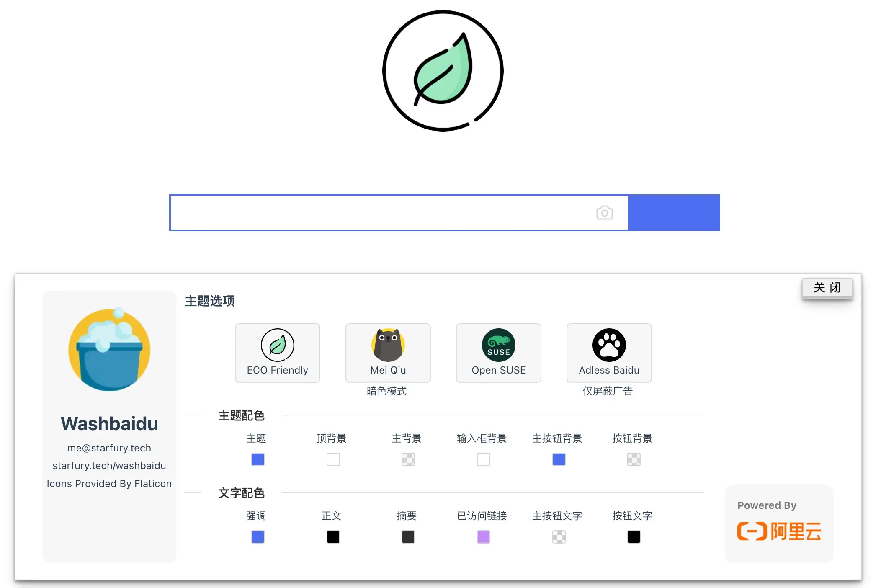This screenshot has height=588, width=881.
Task: Click the me@starfury.tech email link
Action: tap(109, 448)
